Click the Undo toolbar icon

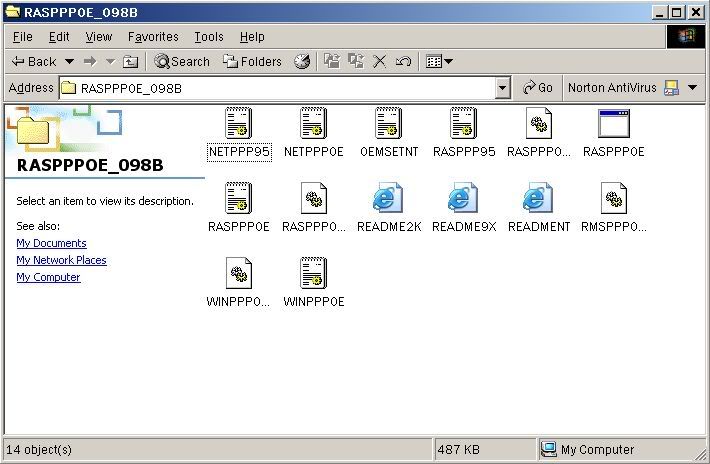point(403,61)
